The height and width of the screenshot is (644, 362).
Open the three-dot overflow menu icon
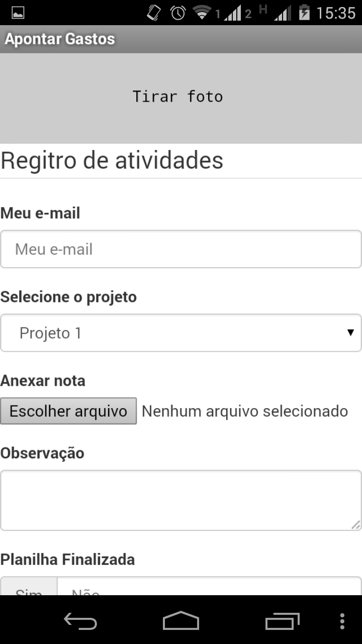click(342, 621)
